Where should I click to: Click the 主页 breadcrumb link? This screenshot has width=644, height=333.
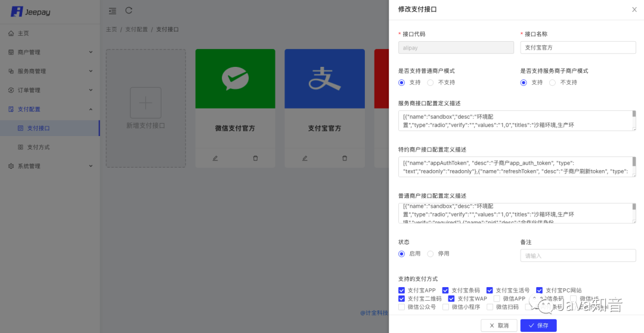[112, 30]
